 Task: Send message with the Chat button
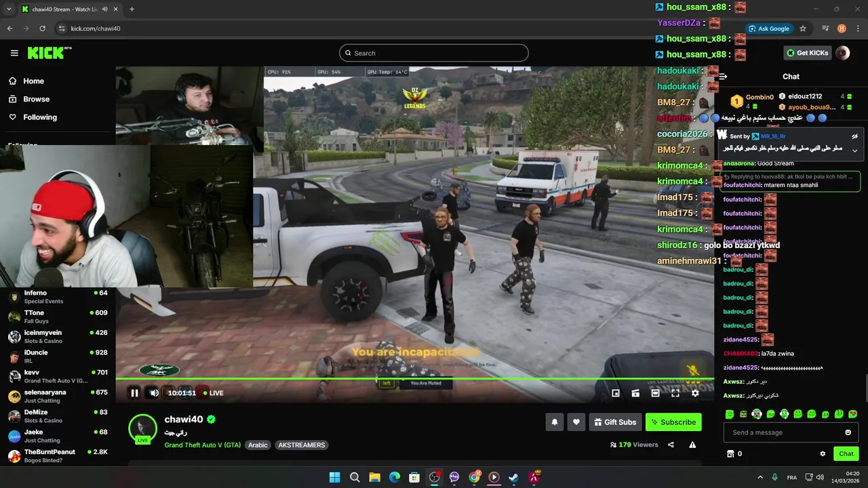846,453
